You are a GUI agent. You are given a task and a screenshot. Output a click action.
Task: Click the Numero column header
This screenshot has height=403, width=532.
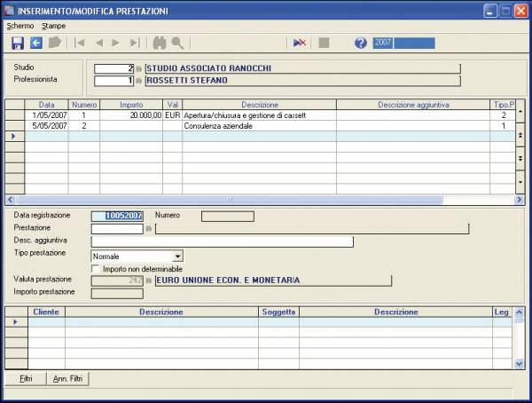click(x=84, y=105)
